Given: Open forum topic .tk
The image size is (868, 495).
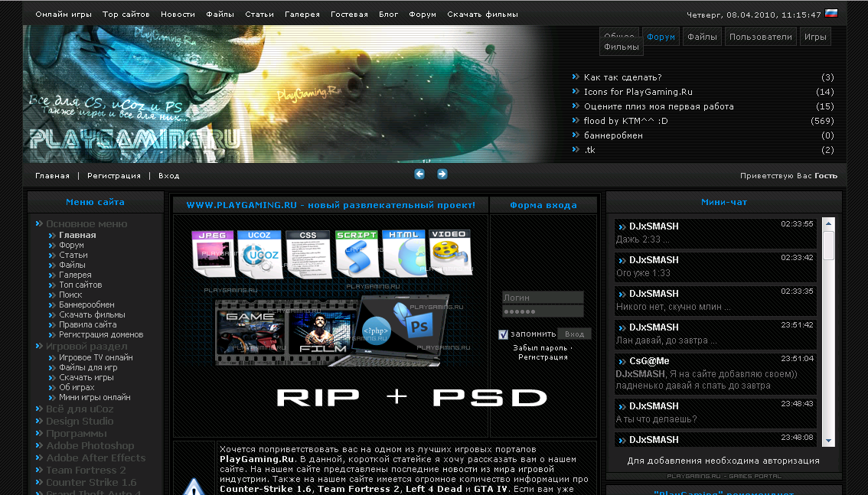Looking at the screenshot, I should (x=589, y=150).
